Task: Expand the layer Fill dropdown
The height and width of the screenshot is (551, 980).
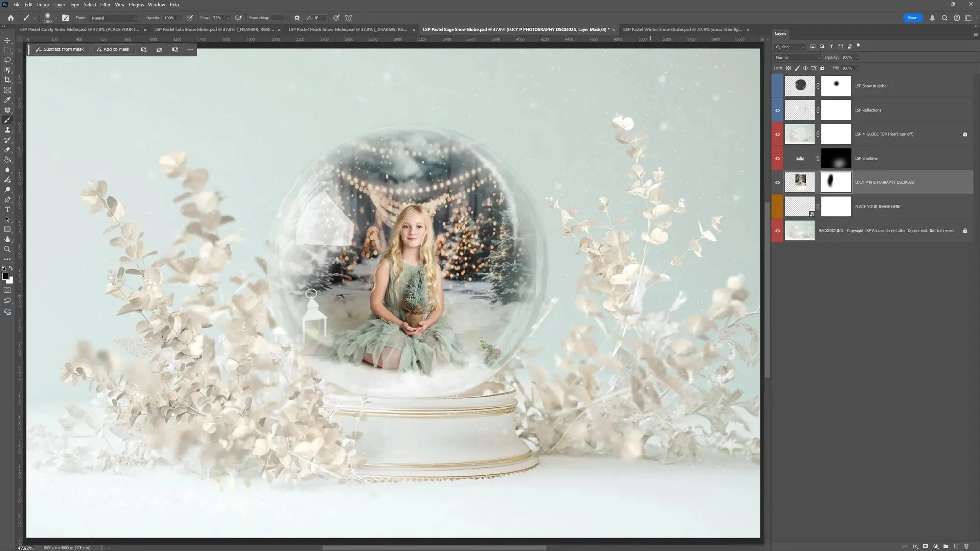Action: (857, 68)
